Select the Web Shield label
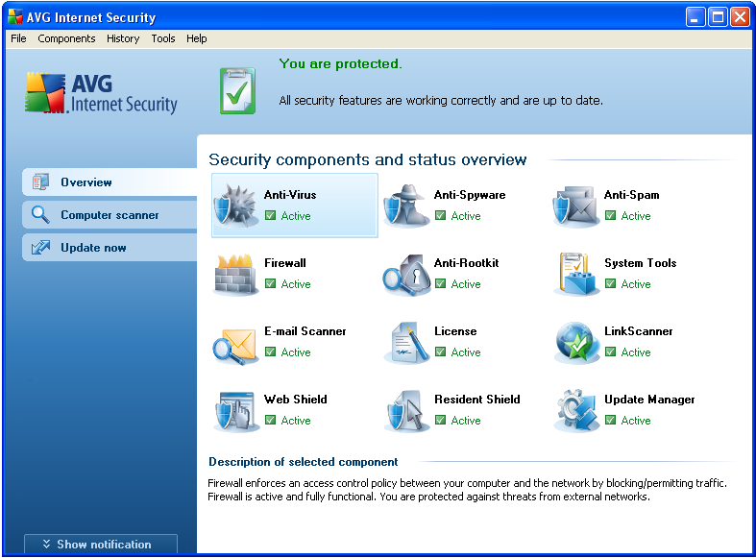The width and height of the screenshot is (756, 558). click(296, 399)
